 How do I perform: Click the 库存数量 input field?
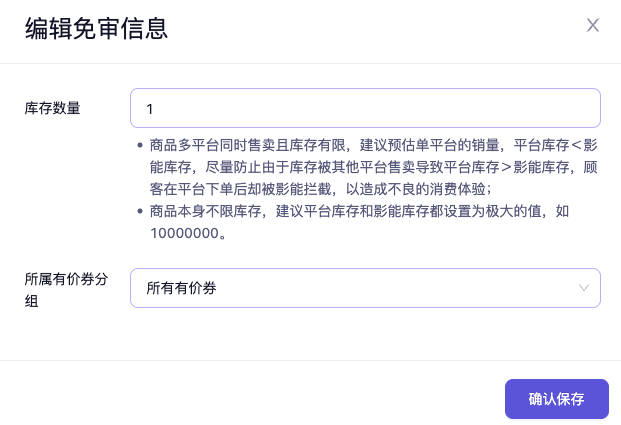[365, 108]
